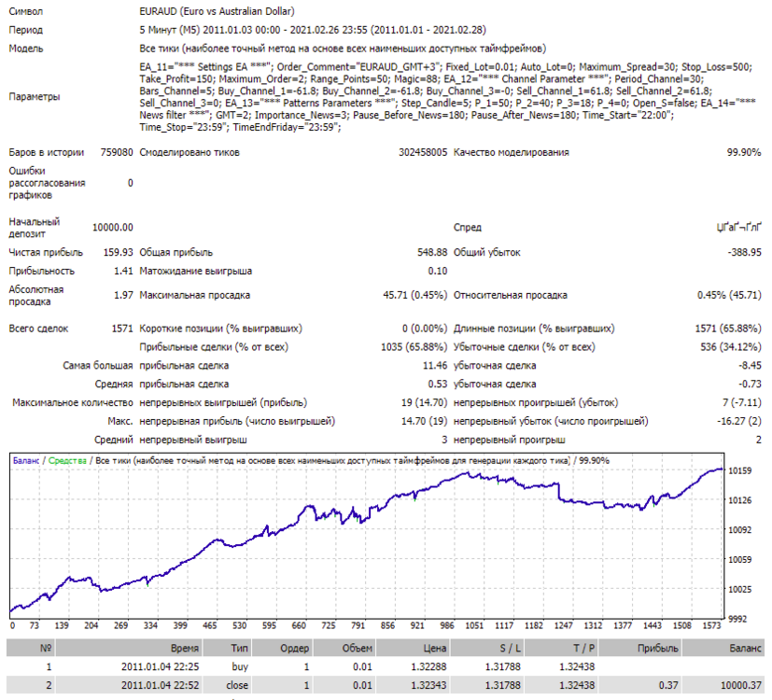Click short positions value 0 (0.00%)

425,329
